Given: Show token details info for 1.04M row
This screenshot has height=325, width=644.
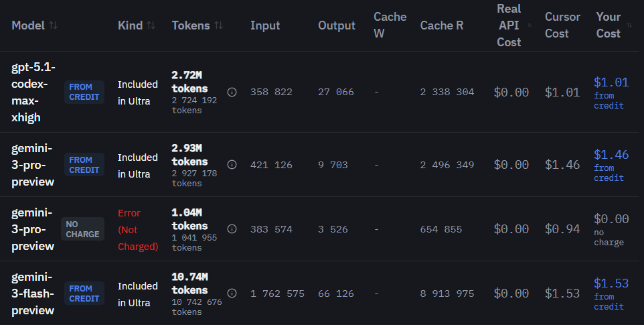Looking at the screenshot, I should click(232, 229).
